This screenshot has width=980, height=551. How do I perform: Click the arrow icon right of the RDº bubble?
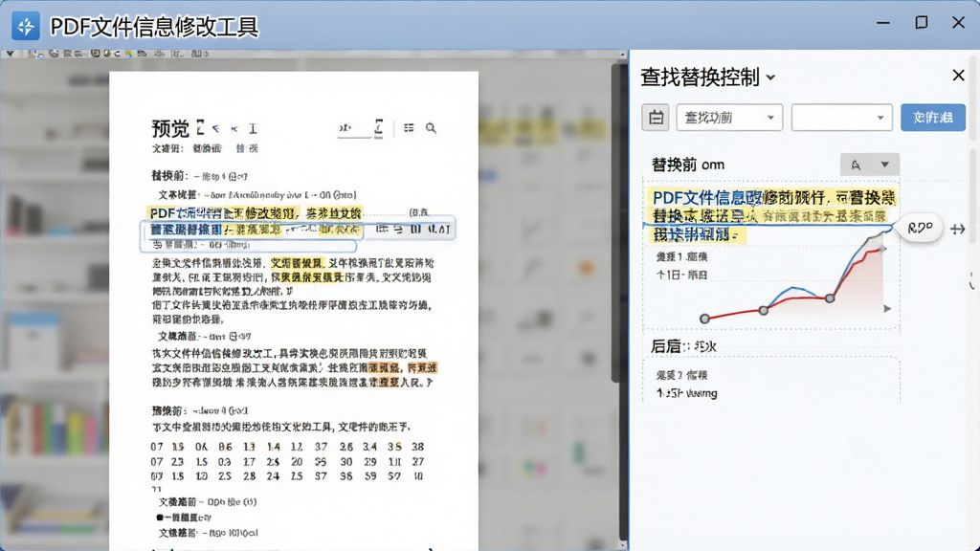tap(957, 230)
